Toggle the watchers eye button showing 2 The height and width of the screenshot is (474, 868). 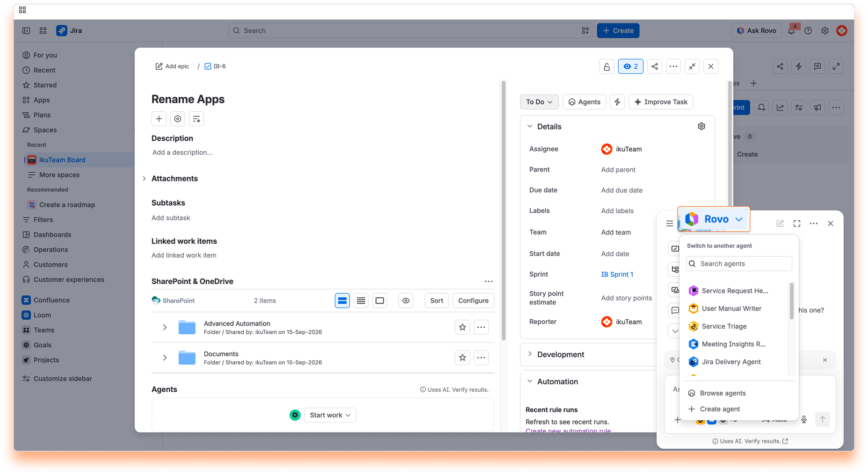(630, 66)
